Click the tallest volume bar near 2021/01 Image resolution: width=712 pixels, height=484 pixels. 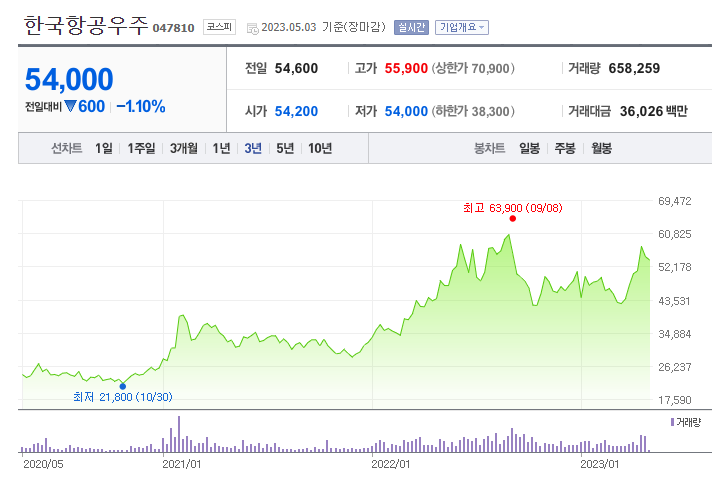pyautogui.click(x=179, y=434)
